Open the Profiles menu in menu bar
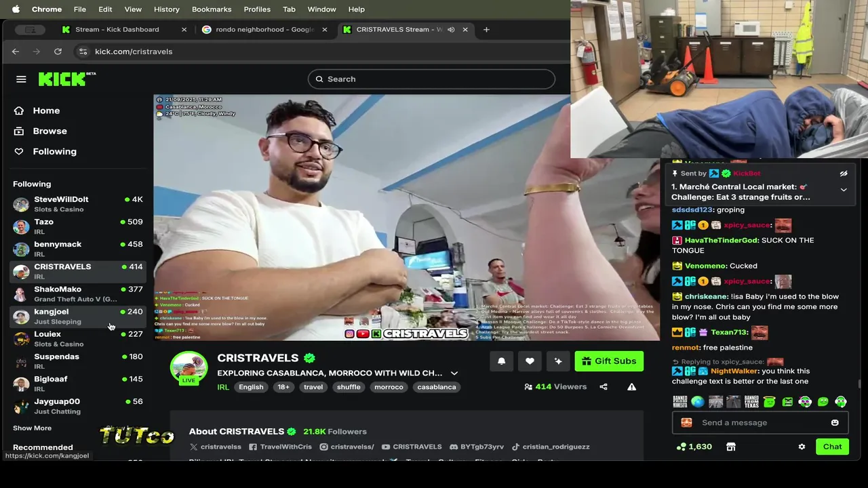Screen dimensions: 868x488 (x=257, y=9)
